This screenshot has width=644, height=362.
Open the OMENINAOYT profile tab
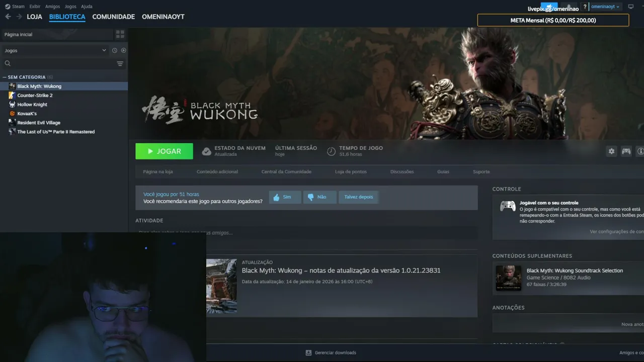(163, 17)
